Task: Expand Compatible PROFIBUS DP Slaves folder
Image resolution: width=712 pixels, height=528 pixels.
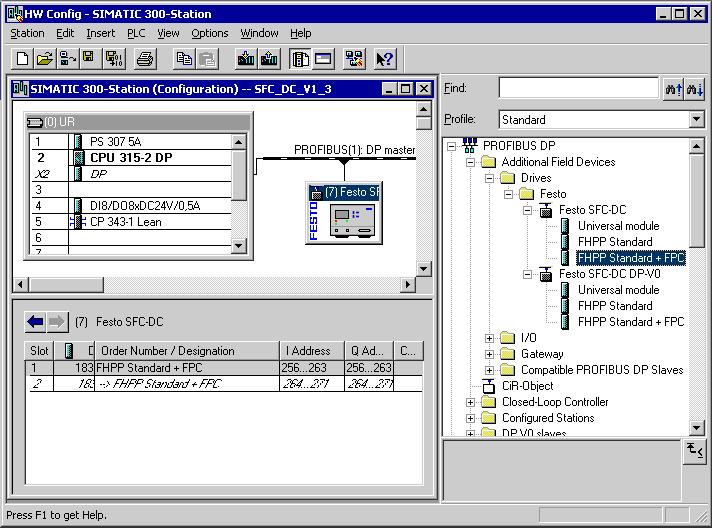Action: coord(490,370)
